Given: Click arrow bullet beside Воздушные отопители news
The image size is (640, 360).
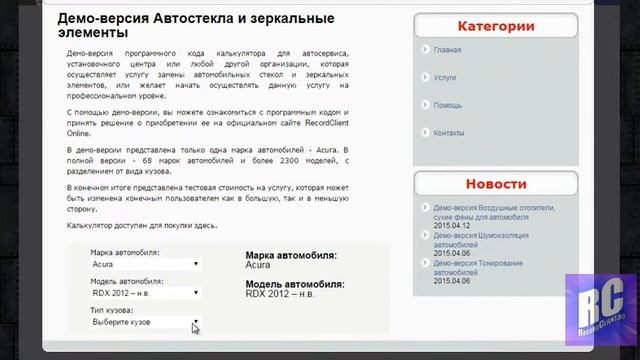Looking at the screenshot, I should pos(425,207).
